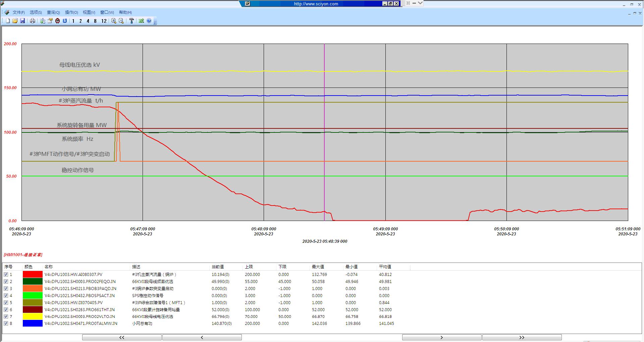This screenshot has width=644, height=342.
Task: Click olive color swatch of series 5
Action: pyautogui.click(x=33, y=302)
